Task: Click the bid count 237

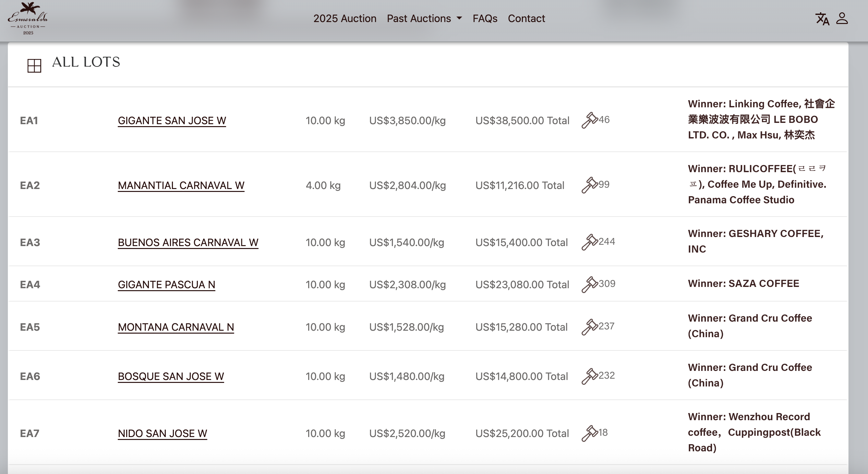Action: (607, 326)
